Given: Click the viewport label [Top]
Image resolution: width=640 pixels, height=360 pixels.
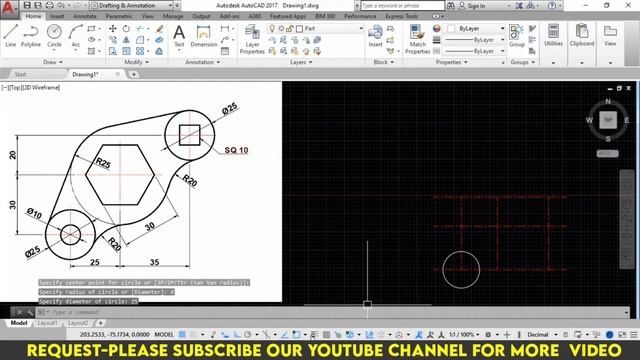Looking at the screenshot, I should [x=16, y=87].
